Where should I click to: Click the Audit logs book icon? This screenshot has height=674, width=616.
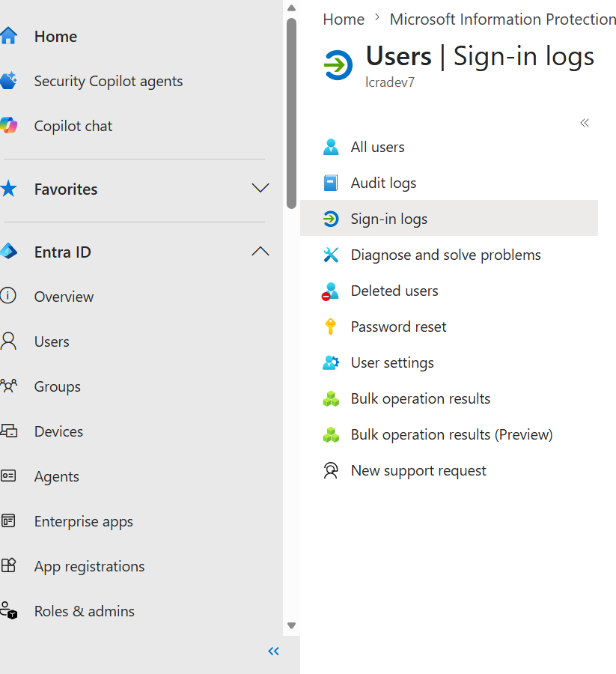(331, 183)
